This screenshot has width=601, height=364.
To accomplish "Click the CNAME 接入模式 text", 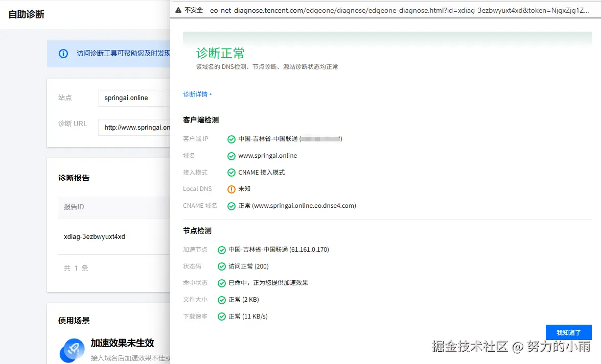I will point(262,173).
